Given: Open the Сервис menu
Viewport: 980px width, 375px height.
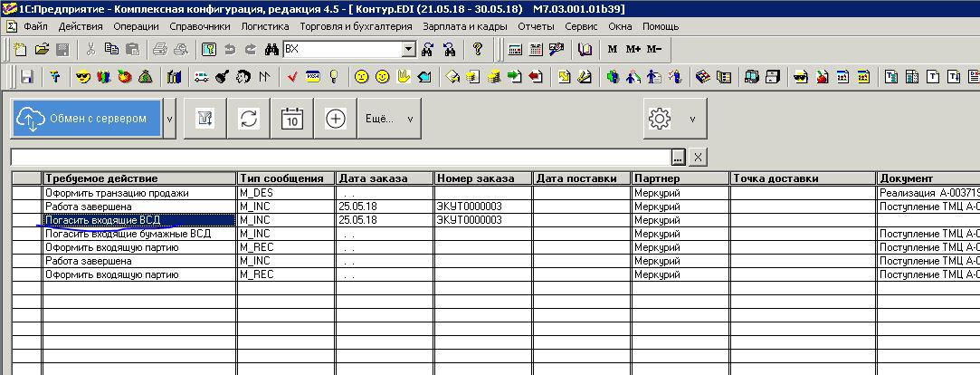Looking at the screenshot, I should point(581,26).
